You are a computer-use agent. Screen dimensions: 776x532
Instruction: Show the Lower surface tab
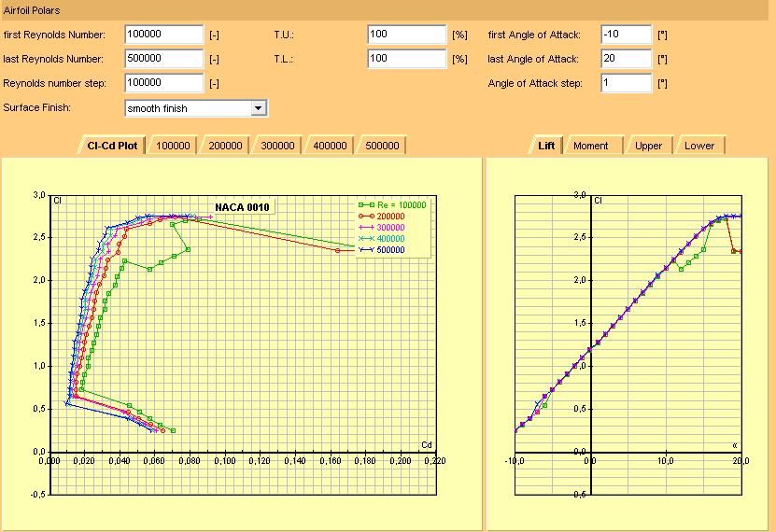coord(698,146)
